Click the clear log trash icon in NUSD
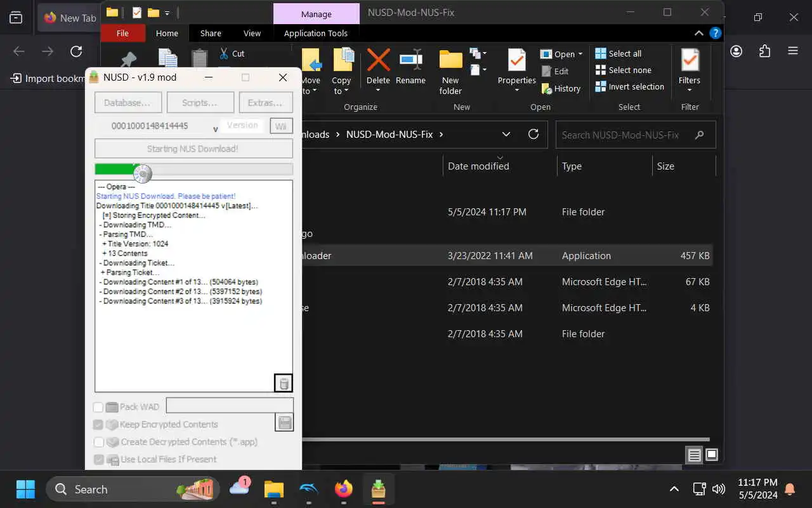The height and width of the screenshot is (508, 812). tap(284, 383)
